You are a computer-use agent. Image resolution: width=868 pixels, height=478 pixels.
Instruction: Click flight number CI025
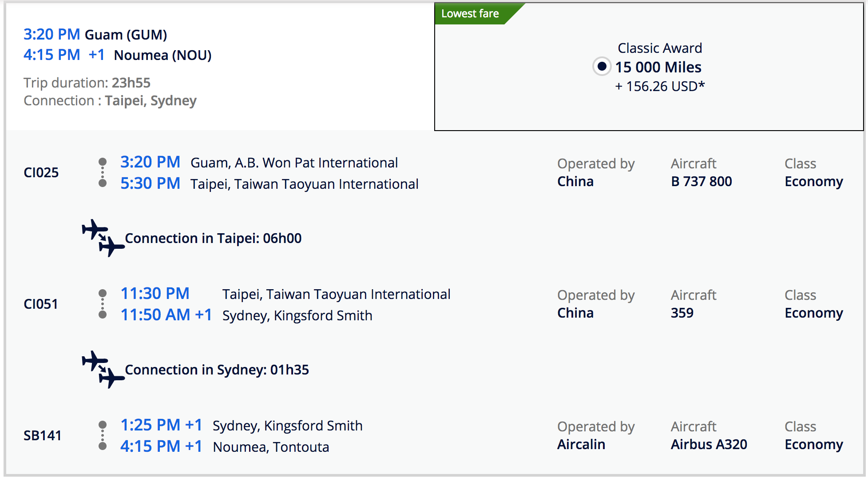click(41, 172)
